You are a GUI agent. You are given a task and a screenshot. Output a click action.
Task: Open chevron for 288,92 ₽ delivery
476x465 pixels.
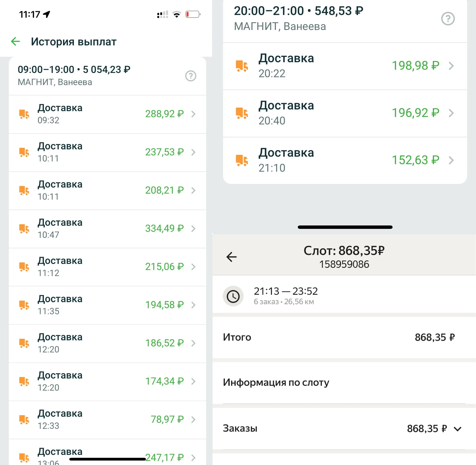pos(193,114)
